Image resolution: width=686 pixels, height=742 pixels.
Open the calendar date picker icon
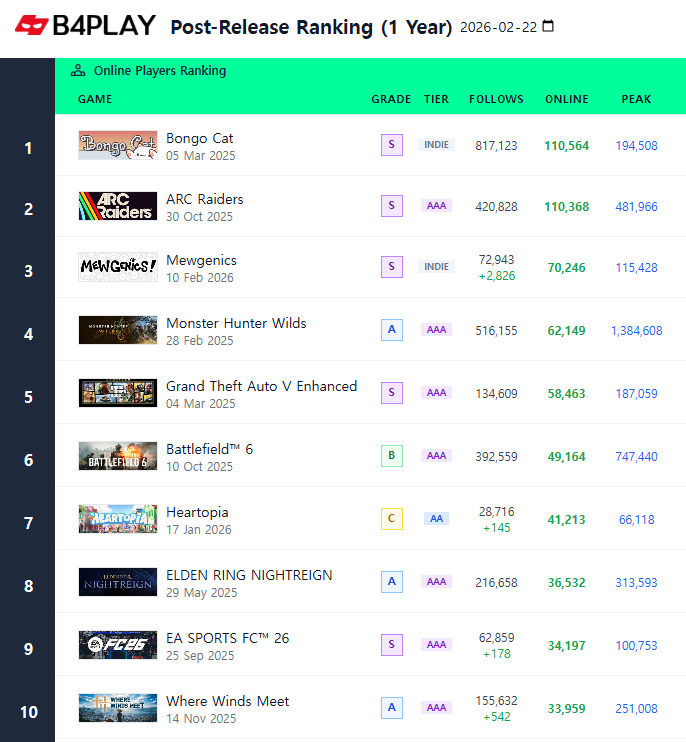point(548,26)
